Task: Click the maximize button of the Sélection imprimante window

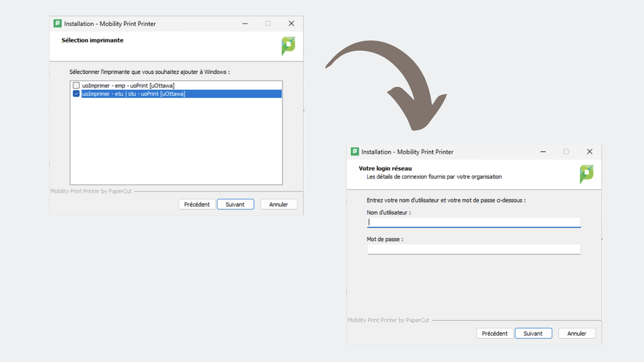Action: click(x=268, y=23)
